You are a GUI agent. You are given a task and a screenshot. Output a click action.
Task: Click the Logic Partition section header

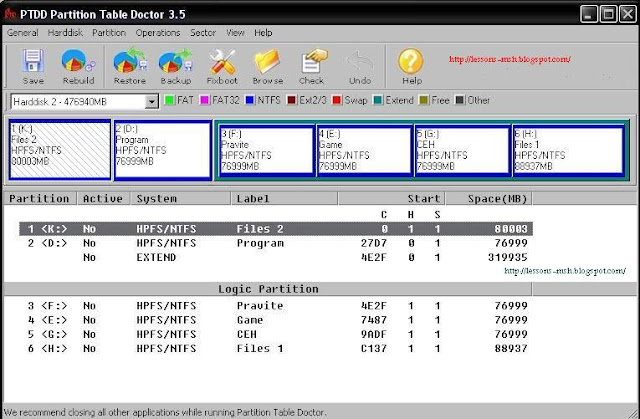(x=268, y=289)
